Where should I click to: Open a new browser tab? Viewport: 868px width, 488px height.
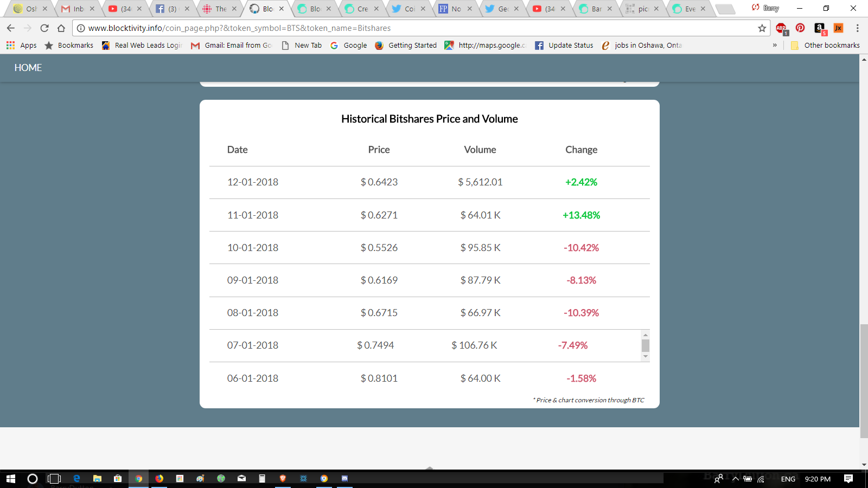click(725, 9)
